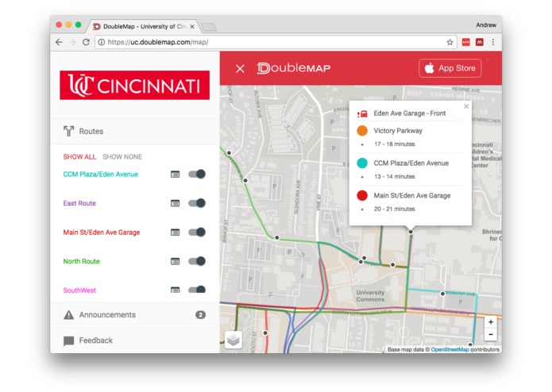This screenshot has height=392, width=552.
Task: Select the Main St/Eden Ave Garage route name in sidebar
Action: 102,233
